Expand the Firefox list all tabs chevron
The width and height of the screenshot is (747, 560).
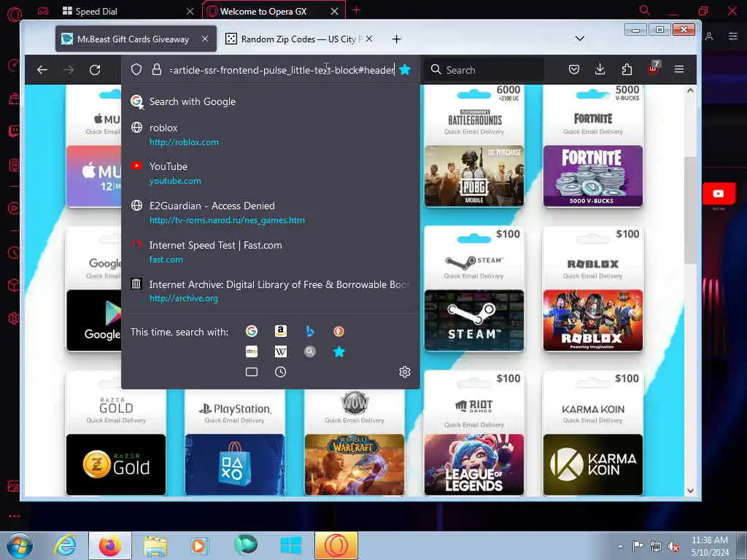[580, 39]
